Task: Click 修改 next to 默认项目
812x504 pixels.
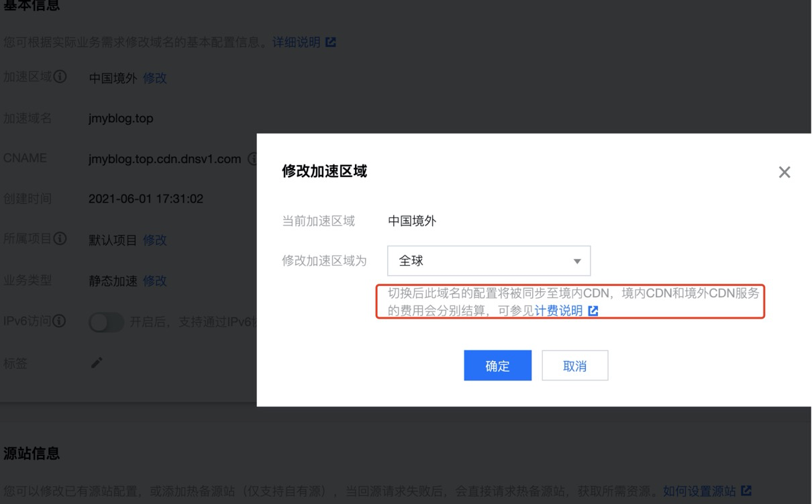Action: coord(154,240)
